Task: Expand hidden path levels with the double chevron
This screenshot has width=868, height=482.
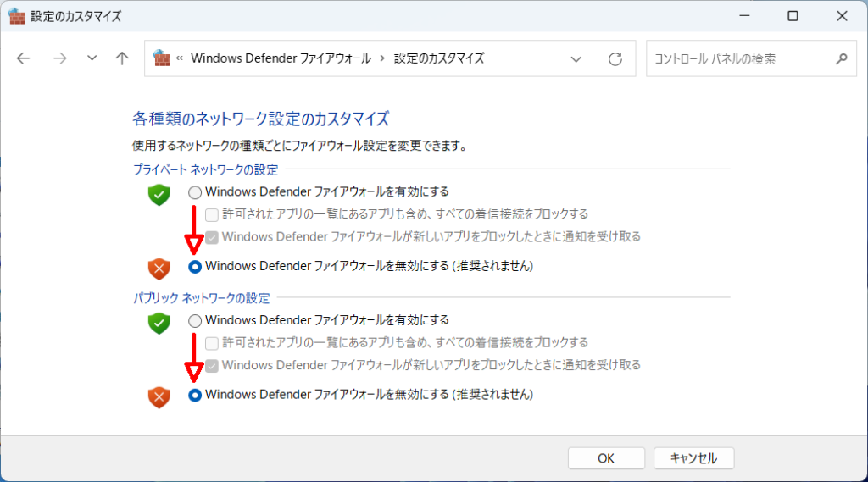Action: (180, 58)
